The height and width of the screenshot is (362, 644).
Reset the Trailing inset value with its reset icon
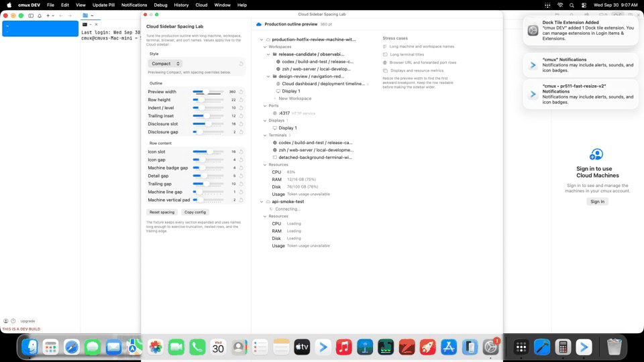[x=241, y=116]
